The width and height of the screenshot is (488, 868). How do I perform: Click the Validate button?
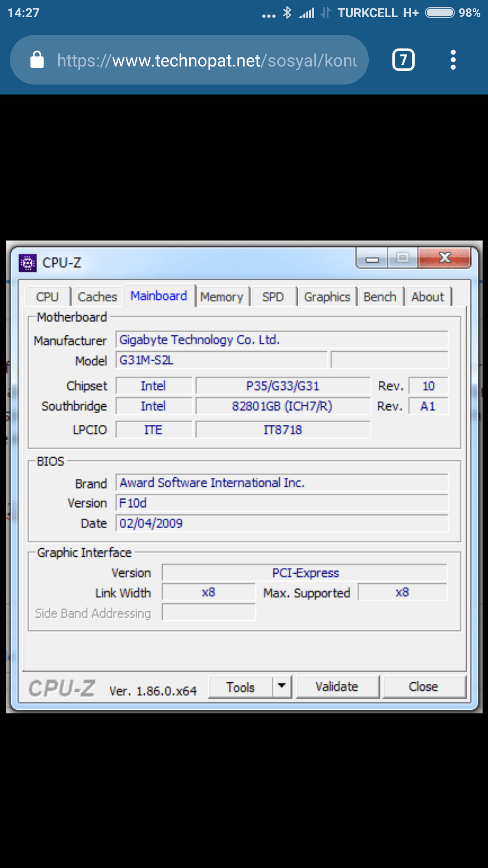click(337, 687)
